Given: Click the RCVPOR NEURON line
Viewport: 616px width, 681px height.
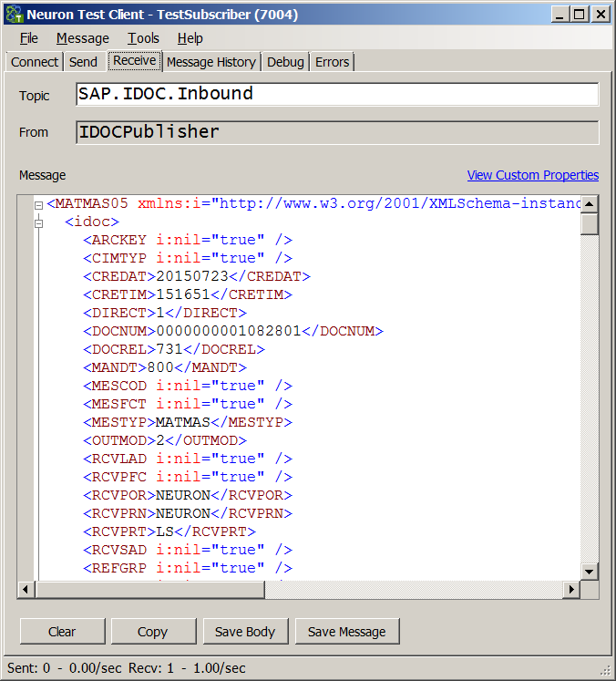Looking at the screenshot, I should 188,495.
